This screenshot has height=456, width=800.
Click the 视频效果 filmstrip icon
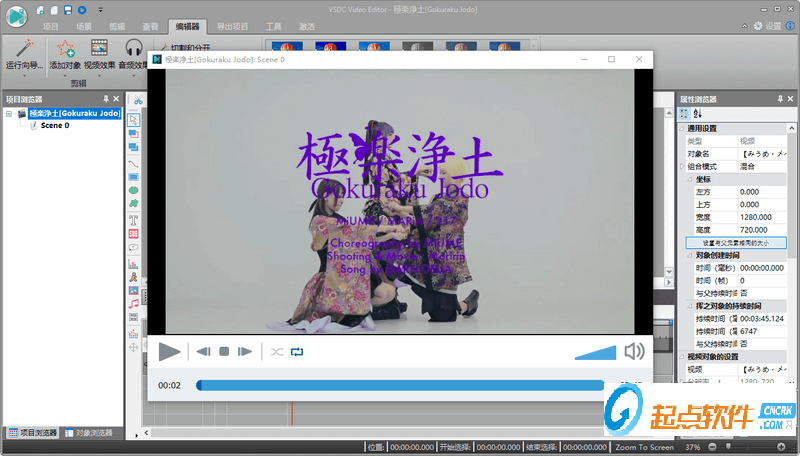tap(99, 47)
